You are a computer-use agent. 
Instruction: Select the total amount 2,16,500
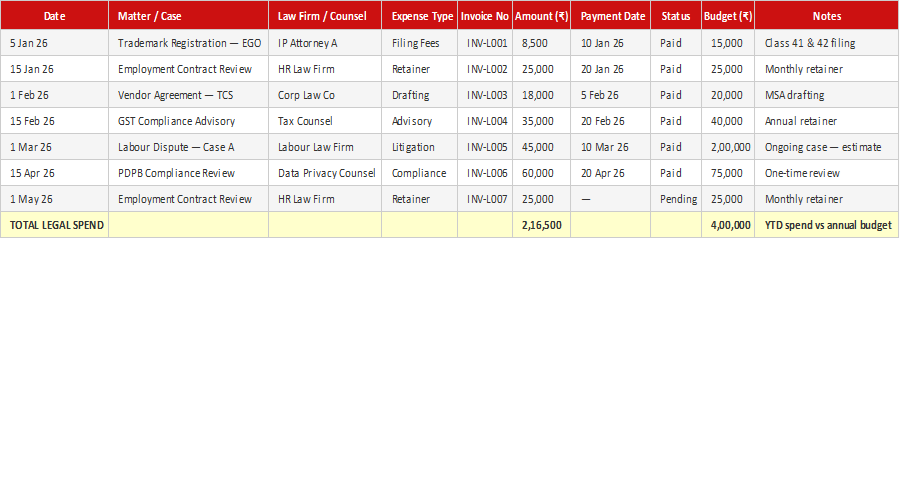pos(541,225)
